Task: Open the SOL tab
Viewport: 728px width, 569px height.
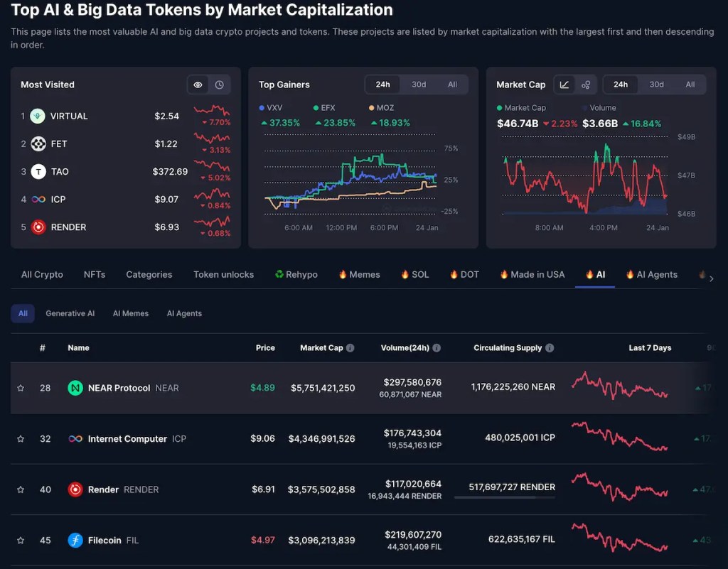Action: [415, 274]
